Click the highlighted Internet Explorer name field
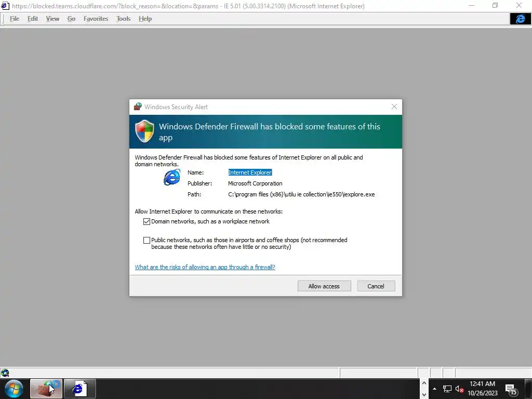This screenshot has width=532, height=399. pyautogui.click(x=250, y=172)
